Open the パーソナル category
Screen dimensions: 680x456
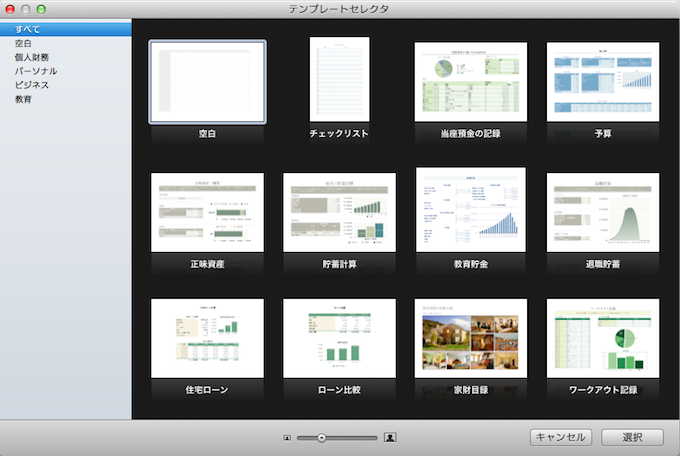pyautogui.click(x=66, y=71)
